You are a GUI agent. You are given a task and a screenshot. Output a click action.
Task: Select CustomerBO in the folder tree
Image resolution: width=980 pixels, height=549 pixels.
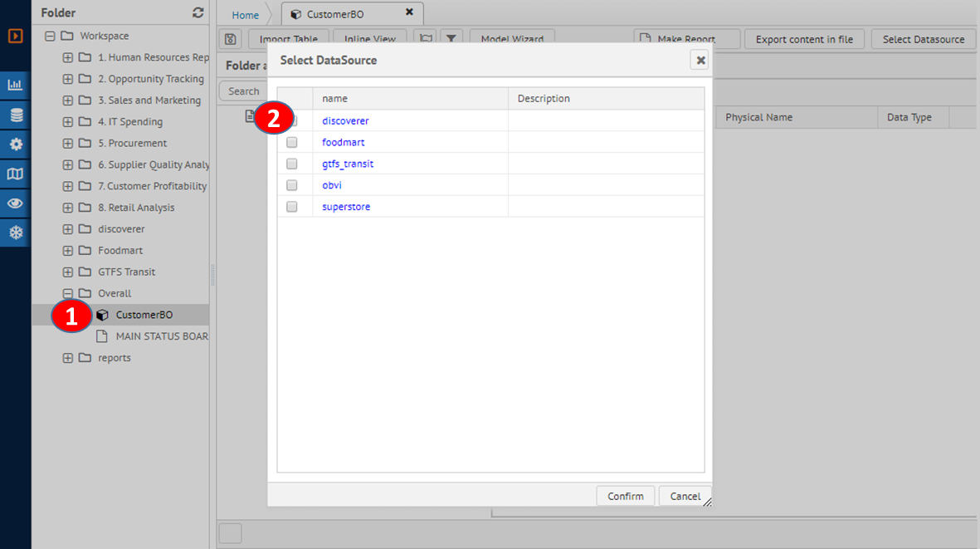(144, 315)
